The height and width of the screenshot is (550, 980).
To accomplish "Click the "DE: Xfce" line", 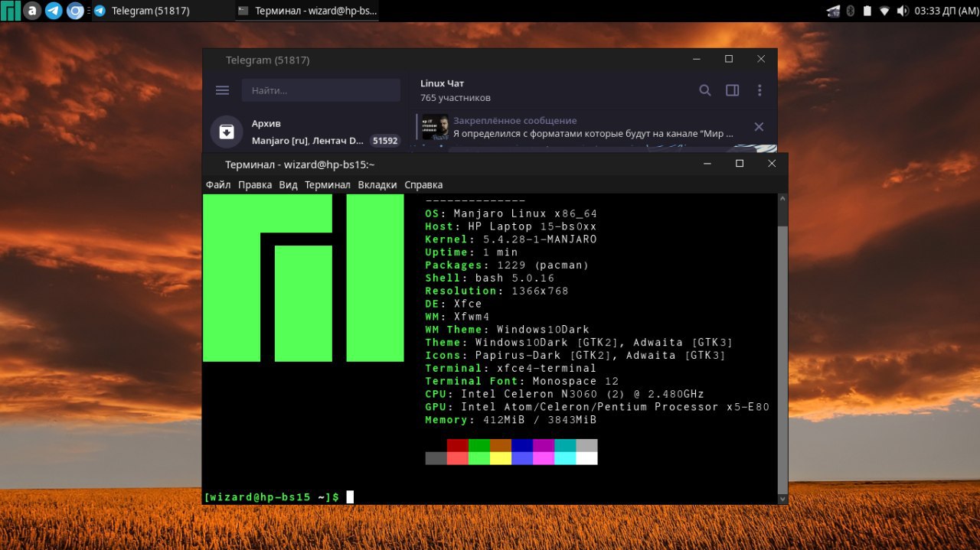I will point(453,304).
